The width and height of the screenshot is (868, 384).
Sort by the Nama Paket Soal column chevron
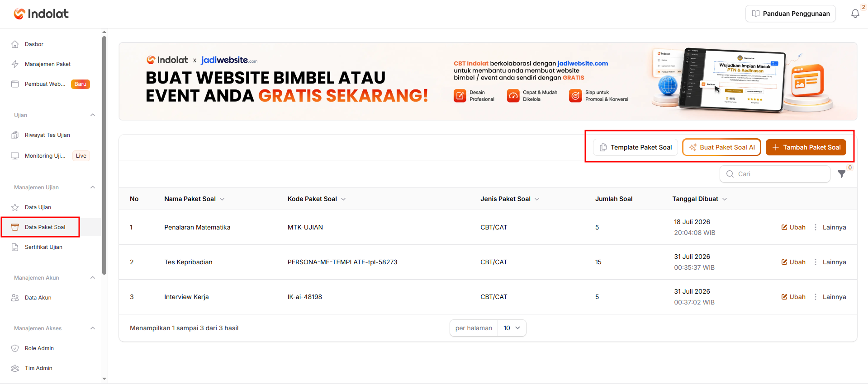[222, 199]
